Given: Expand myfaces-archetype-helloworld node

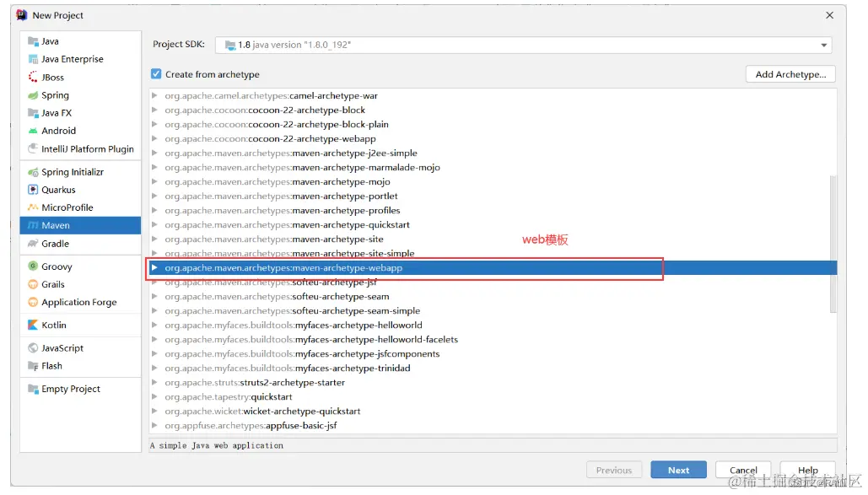Looking at the screenshot, I should [x=154, y=326].
